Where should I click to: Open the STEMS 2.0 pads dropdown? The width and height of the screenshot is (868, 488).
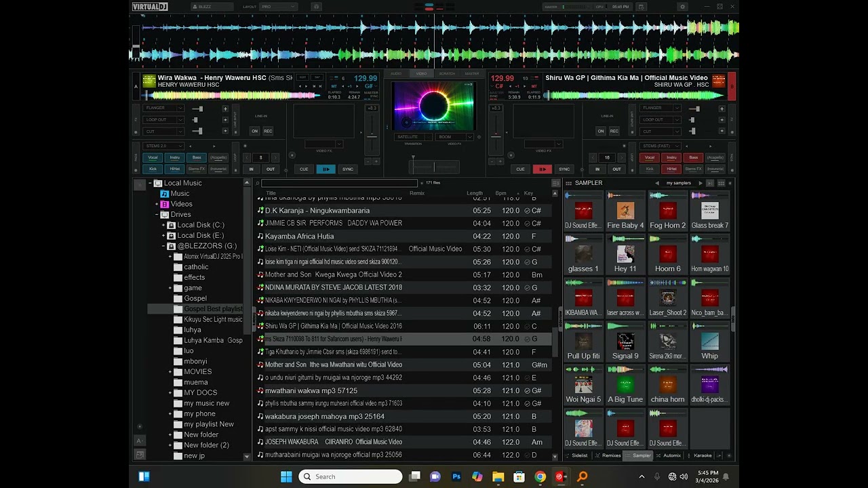[x=163, y=146]
